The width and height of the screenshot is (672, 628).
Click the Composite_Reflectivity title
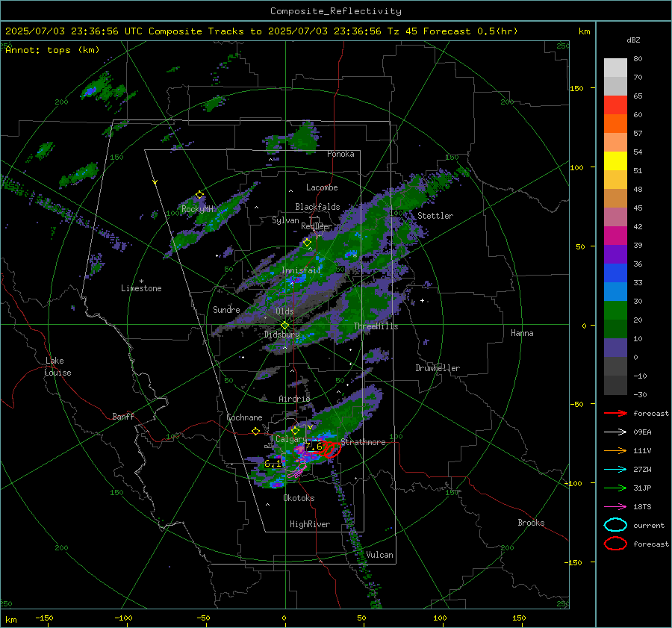336,11
